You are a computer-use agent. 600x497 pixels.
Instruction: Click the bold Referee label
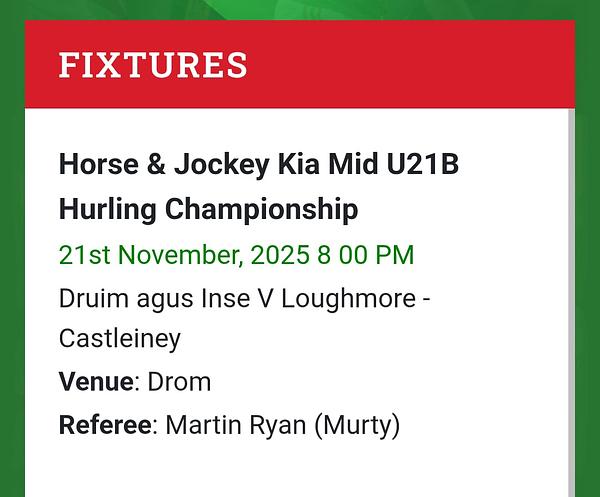tap(105, 425)
